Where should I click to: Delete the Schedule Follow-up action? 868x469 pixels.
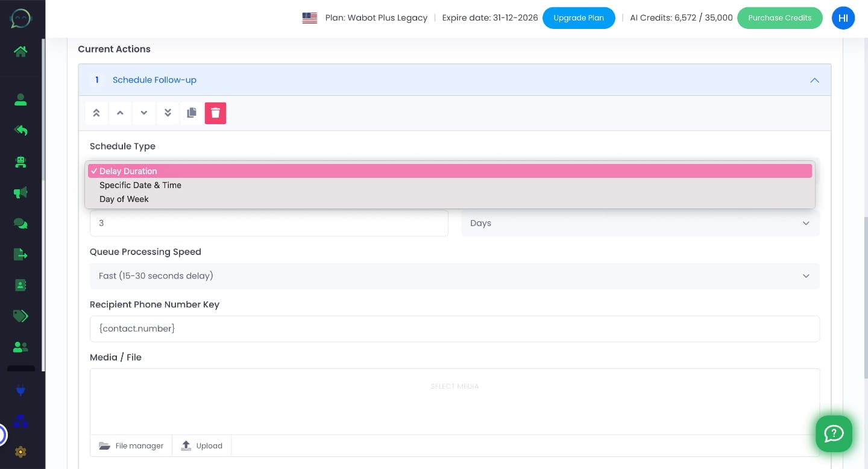pos(215,113)
